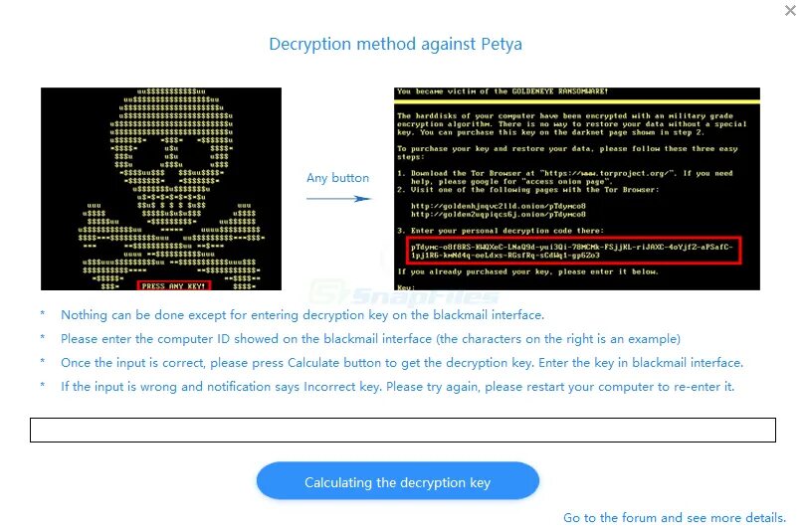Click the PRESS ANY KEY red box
Screen dimensions: 806x532
coord(174,286)
